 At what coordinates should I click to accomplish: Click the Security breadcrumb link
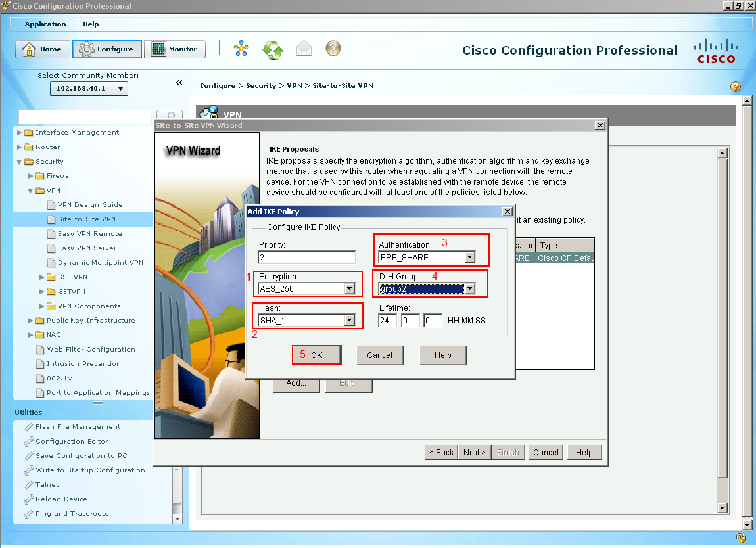[x=261, y=86]
